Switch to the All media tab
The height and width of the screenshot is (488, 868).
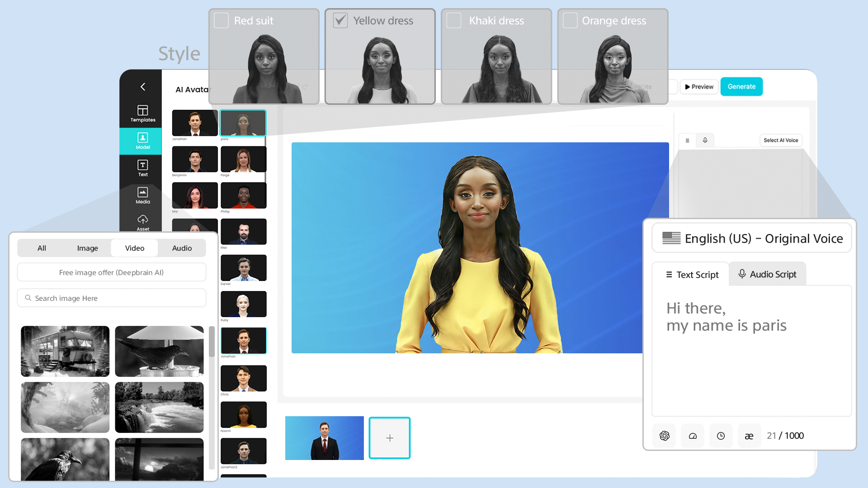coord(42,248)
